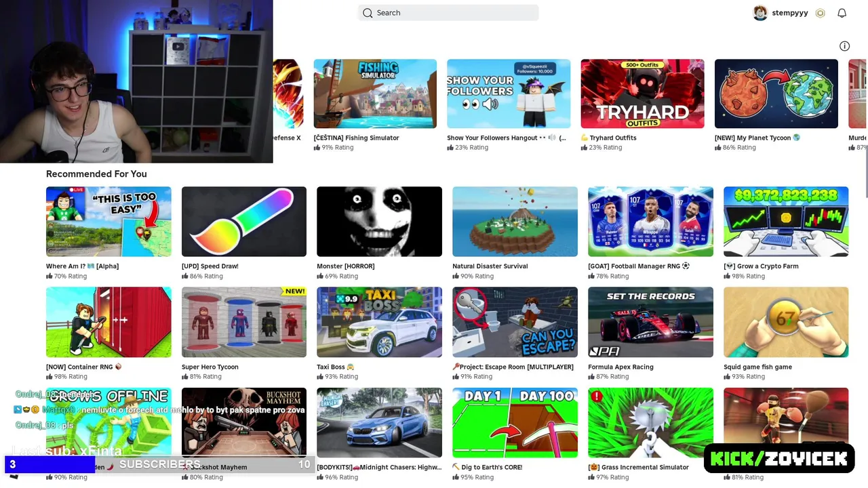Open the Buckshot Mayhem thumbnail
The width and height of the screenshot is (868, 488).
(x=244, y=422)
